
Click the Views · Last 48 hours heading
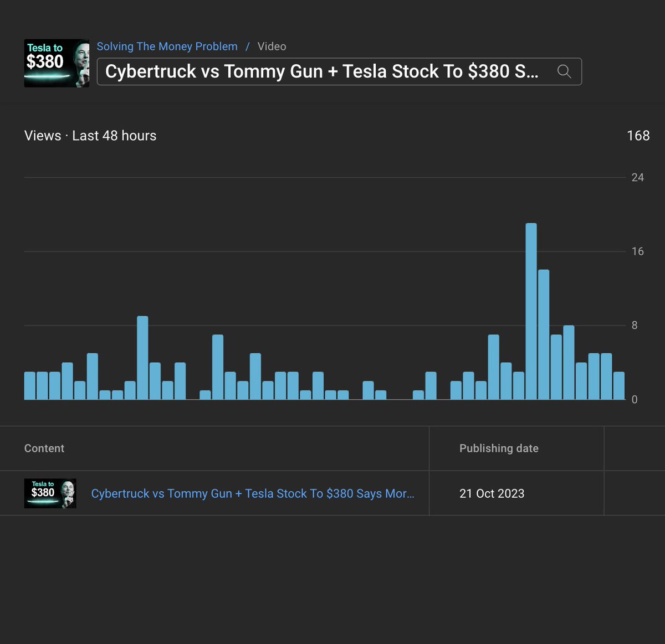[90, 136]
